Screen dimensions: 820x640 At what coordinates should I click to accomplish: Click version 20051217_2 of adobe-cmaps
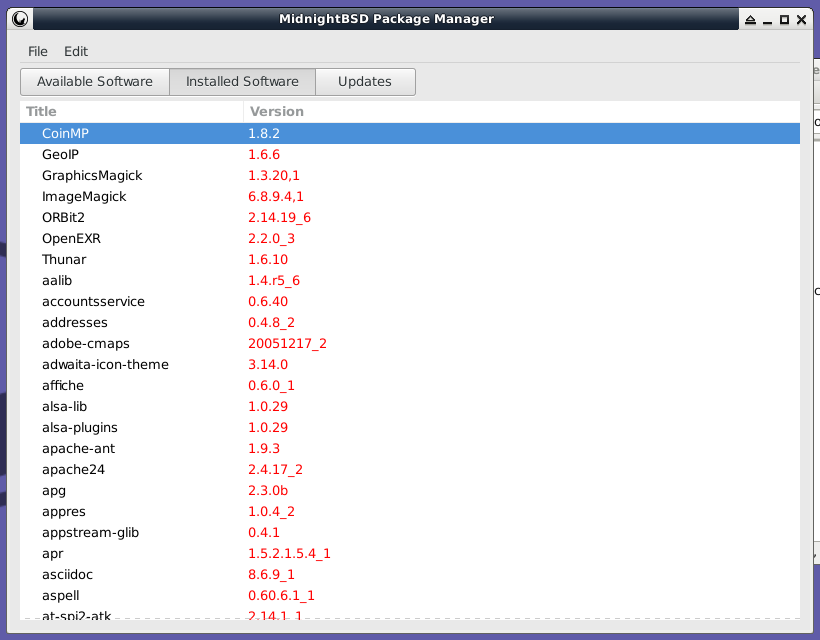pos(287,344)
